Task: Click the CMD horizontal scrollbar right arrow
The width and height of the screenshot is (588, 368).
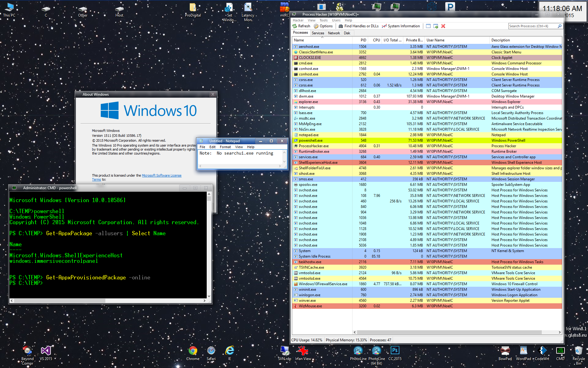Action: (205, 301)
